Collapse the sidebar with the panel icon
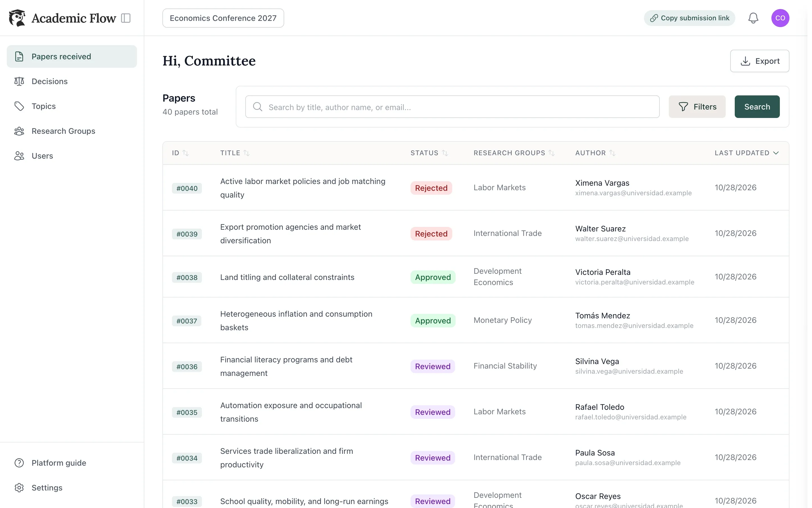This screenshot has height=508, width=812. [x=126, y=18]
